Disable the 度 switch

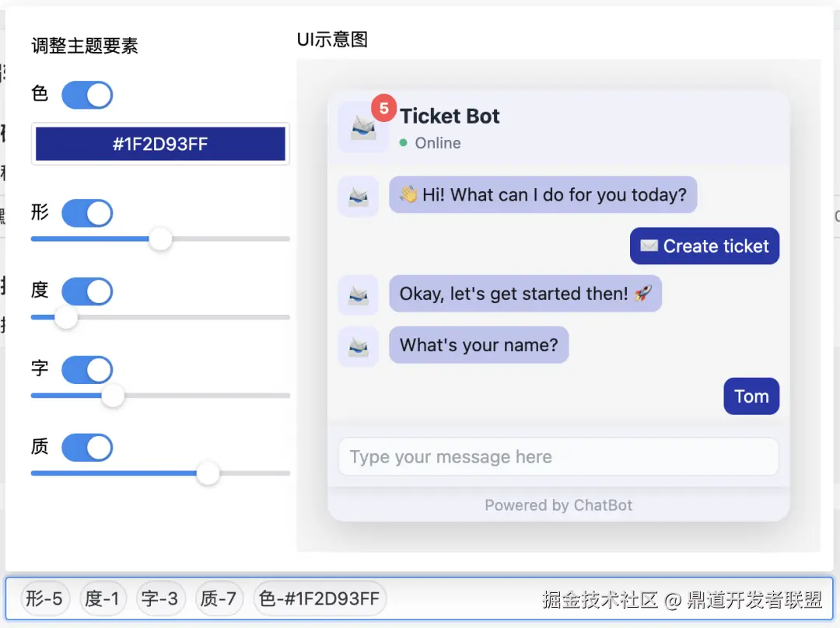tap(87, 291)
